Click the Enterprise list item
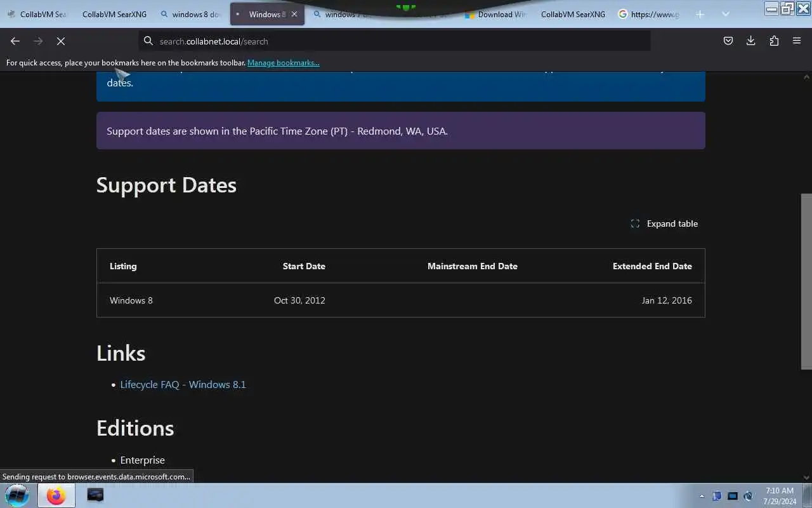This screenshot has height=508, width=812. pos(142,460)
